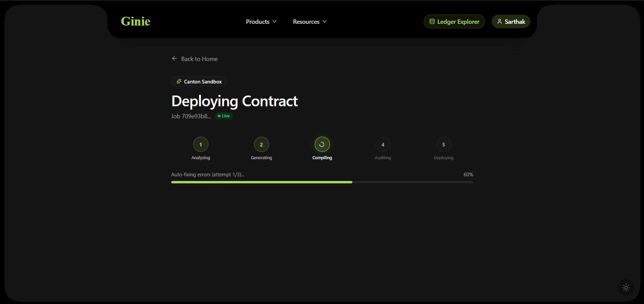Expand the Resources chevron arrow

point(325,21)
